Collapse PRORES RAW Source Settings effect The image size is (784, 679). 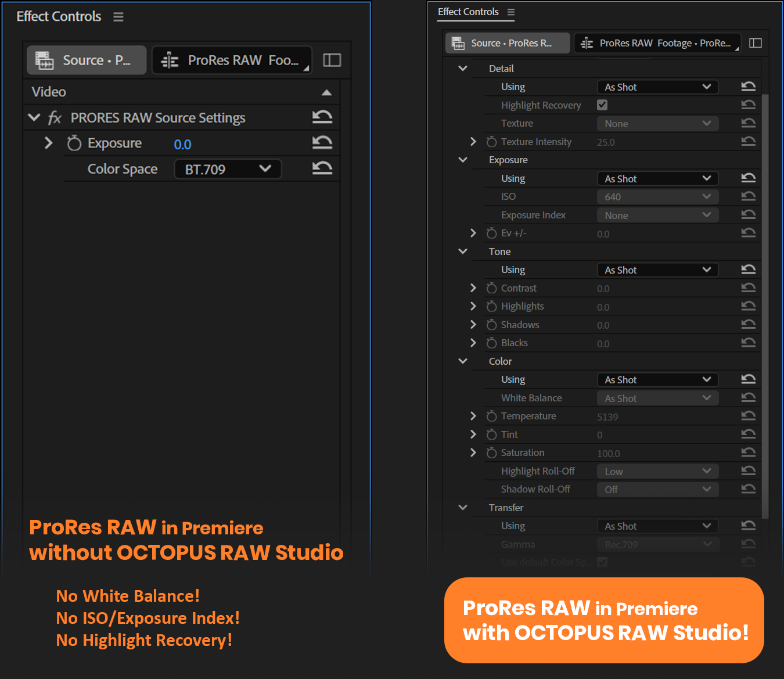34,117
